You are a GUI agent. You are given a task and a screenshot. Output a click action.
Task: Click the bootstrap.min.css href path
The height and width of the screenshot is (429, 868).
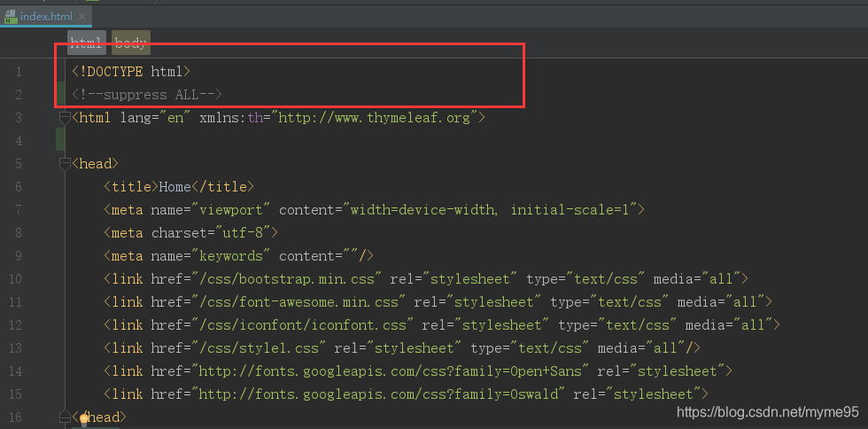pos(286,279)
